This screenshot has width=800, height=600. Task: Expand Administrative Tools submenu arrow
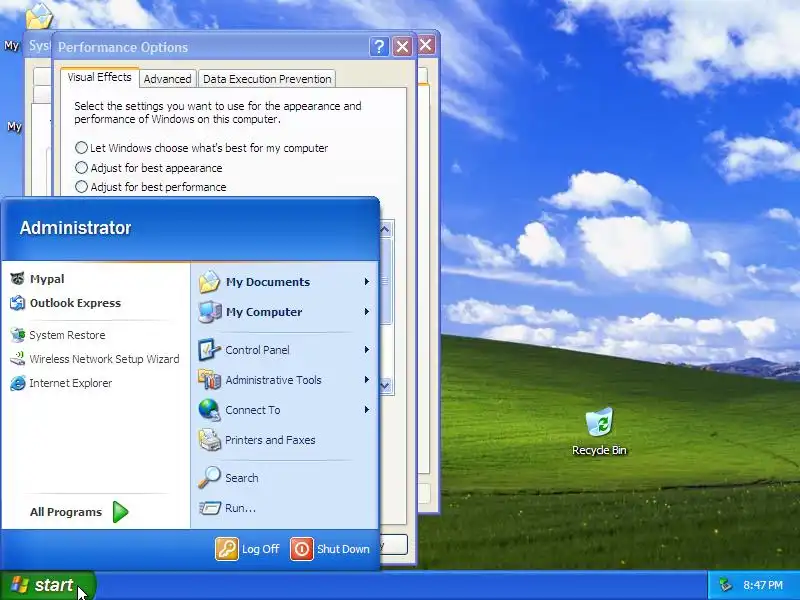click(x=366, y=380)
